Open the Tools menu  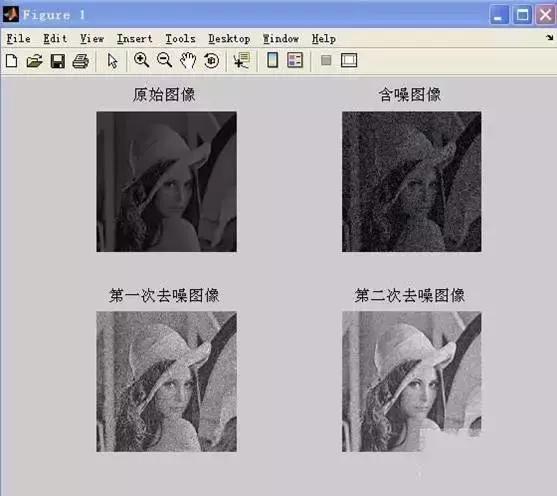(180, 38)
